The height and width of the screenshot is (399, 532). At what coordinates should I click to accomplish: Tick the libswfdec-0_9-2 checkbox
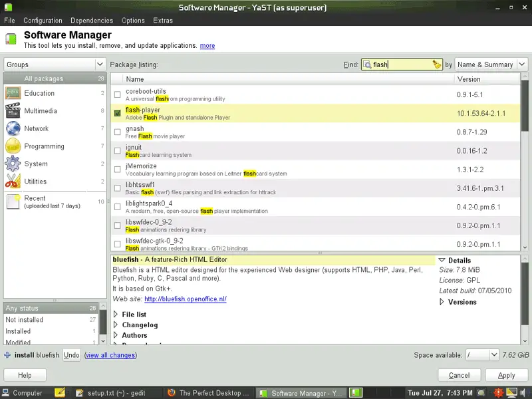click(118, 225)
